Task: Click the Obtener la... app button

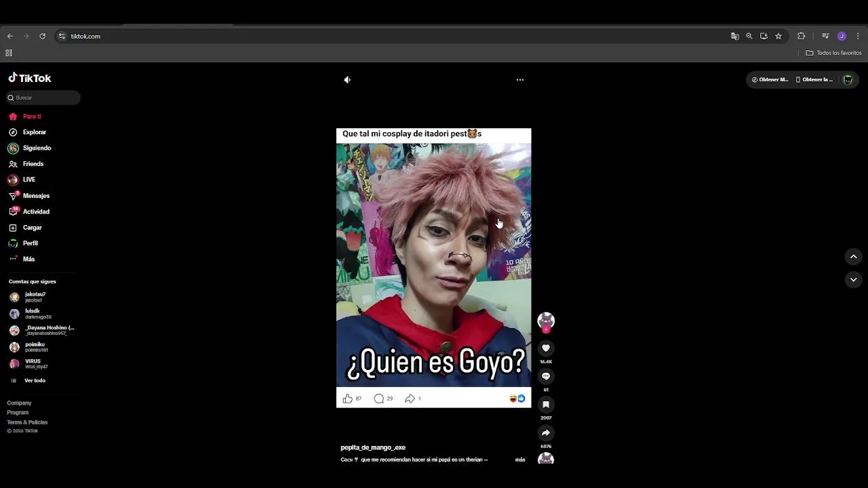Action: click(814, 80)
